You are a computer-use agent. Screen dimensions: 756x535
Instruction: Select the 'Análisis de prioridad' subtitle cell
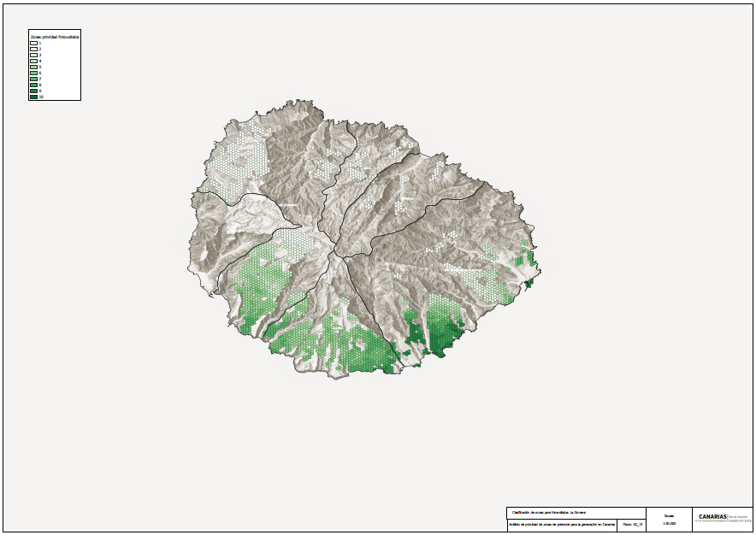(x=562, y=525)
